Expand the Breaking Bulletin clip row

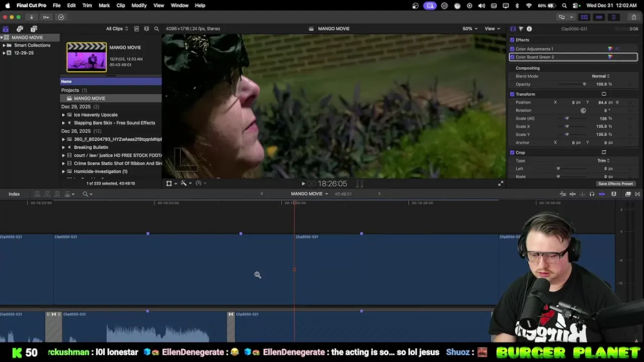[x=63, y=147]
